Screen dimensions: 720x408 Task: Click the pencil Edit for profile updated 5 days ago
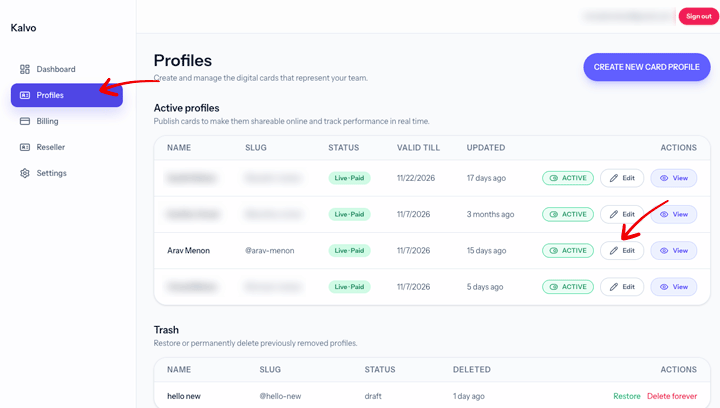(622, 287)
